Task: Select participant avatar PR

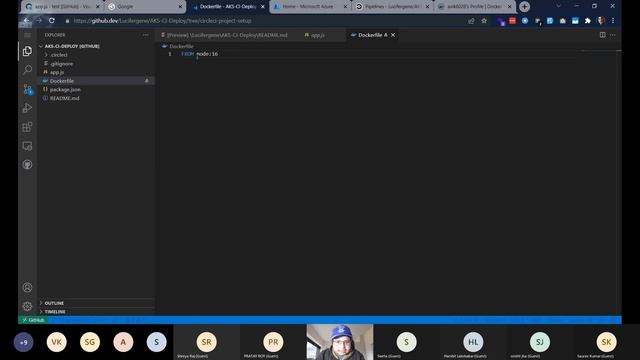Action: 273,342
